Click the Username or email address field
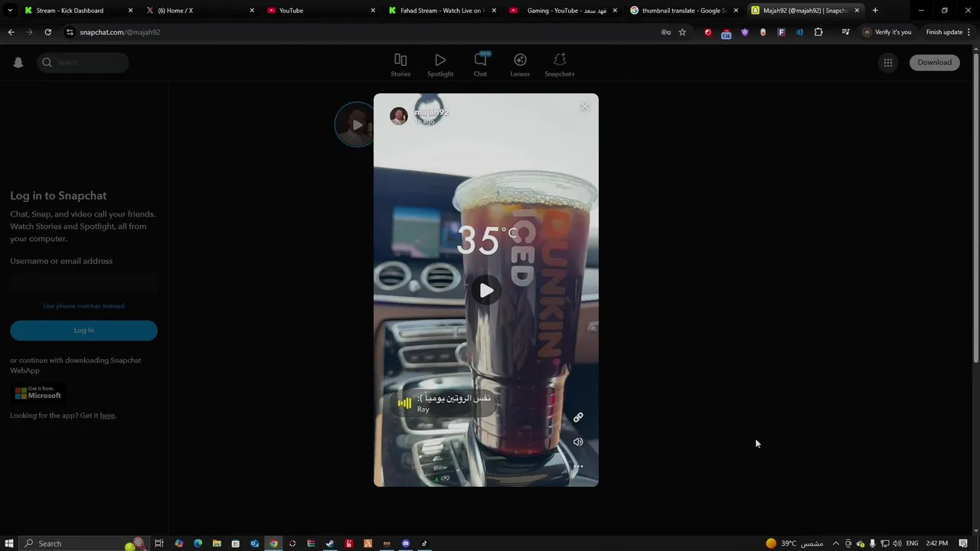The height and width of the screenshot is (551, 980). pos(83,283)
